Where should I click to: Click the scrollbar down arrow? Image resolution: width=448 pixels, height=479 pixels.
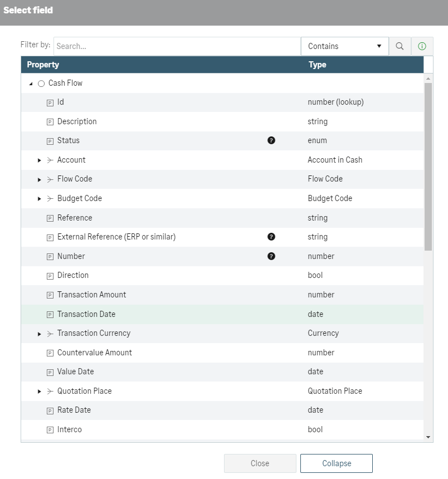pos(428,437)
